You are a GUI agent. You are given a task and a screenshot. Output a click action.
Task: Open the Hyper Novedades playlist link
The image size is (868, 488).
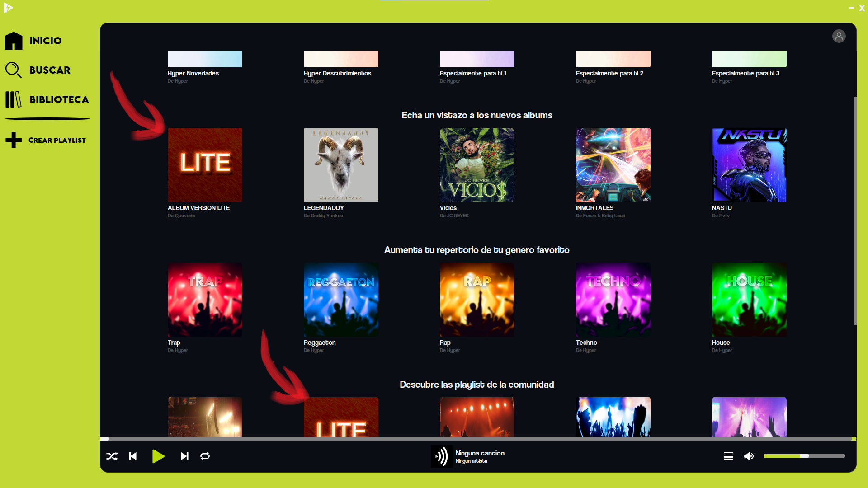193,73
